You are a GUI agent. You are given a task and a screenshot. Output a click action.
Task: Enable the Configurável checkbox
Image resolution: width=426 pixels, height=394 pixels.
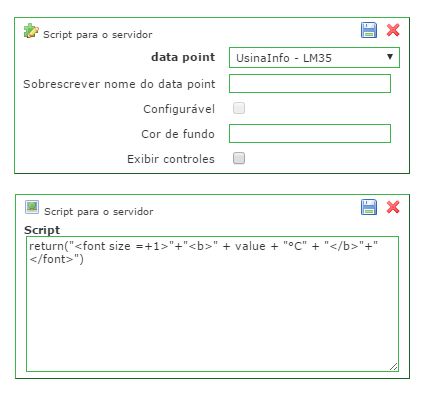pyautogui.click(x=239, y=108)
